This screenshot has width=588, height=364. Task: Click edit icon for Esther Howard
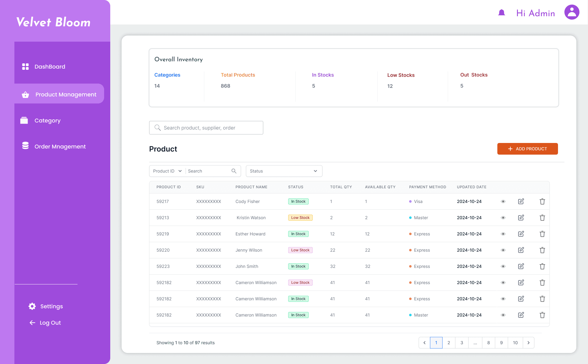(x=521, y=234)
